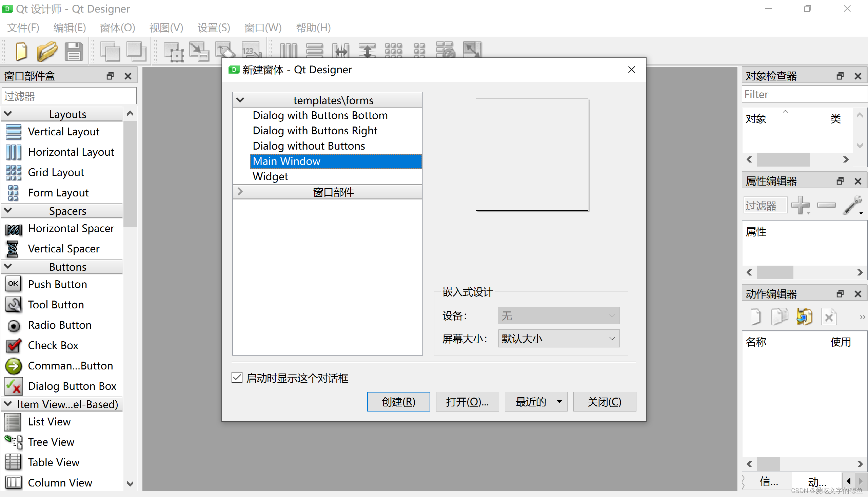Click the property editor wrench configure icon

coord(852,205)
